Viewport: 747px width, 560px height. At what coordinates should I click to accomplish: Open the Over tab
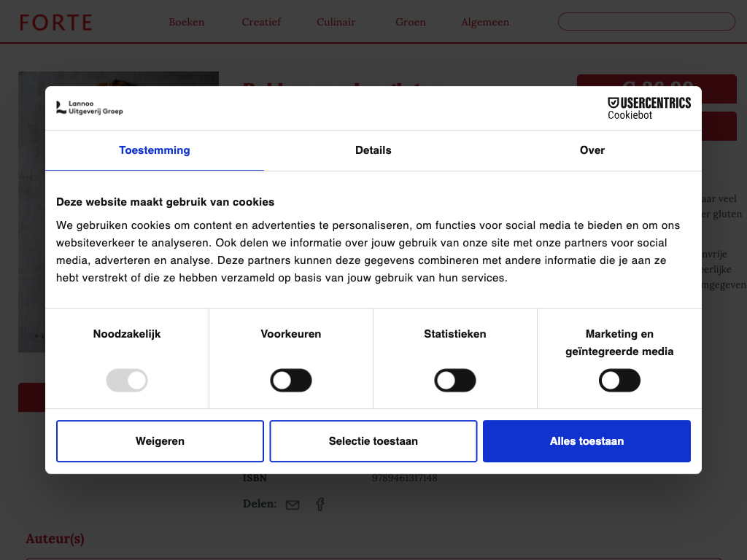click(592, 150)
